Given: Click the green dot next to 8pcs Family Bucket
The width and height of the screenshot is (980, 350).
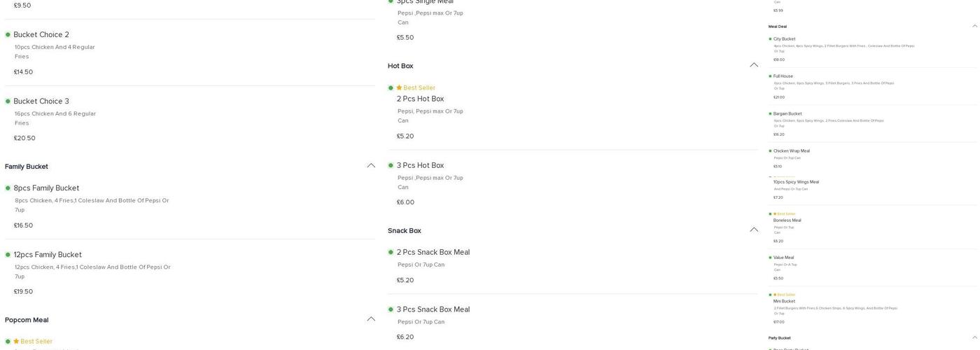Looking at the screenshot, I should (8, 188).
